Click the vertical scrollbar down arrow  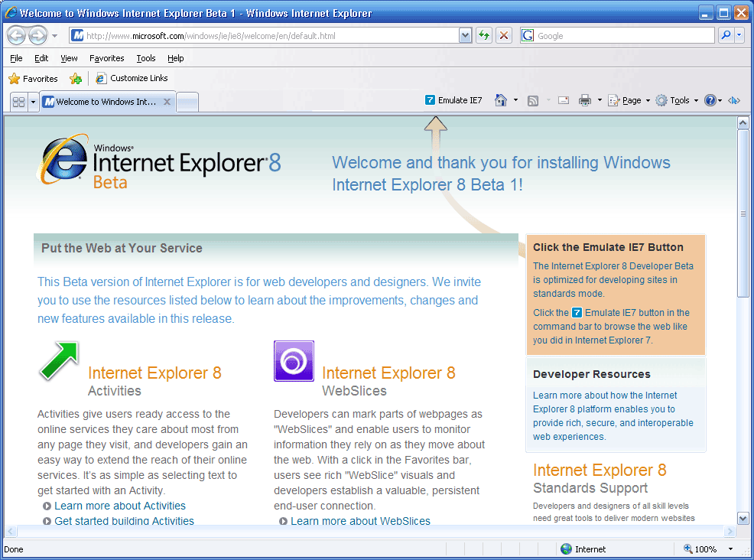[743, 518]
